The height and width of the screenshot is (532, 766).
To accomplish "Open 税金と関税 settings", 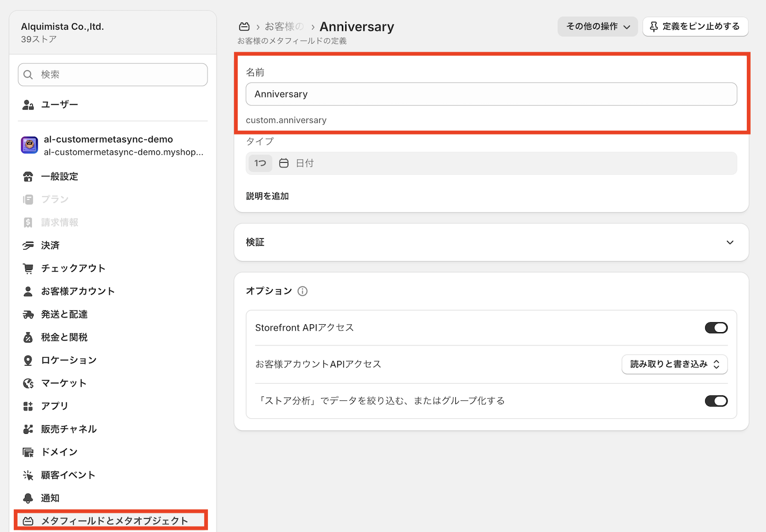I will tap(113, 337).
